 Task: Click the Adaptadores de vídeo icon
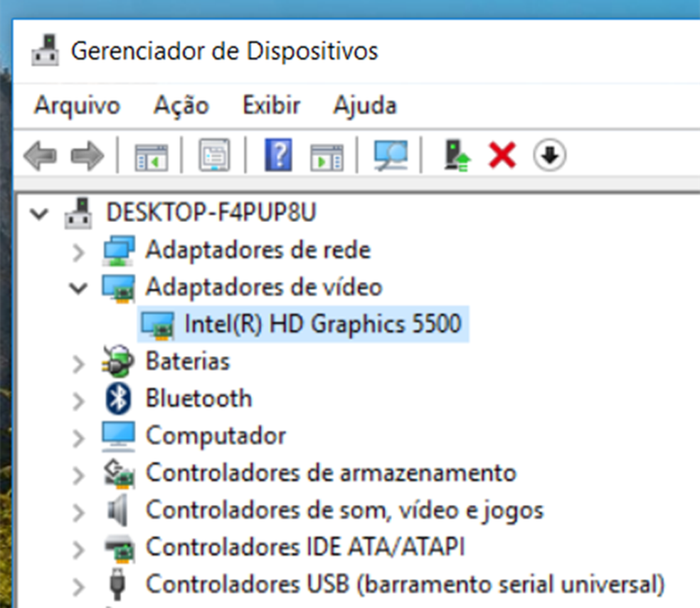(x=118, y=288)
